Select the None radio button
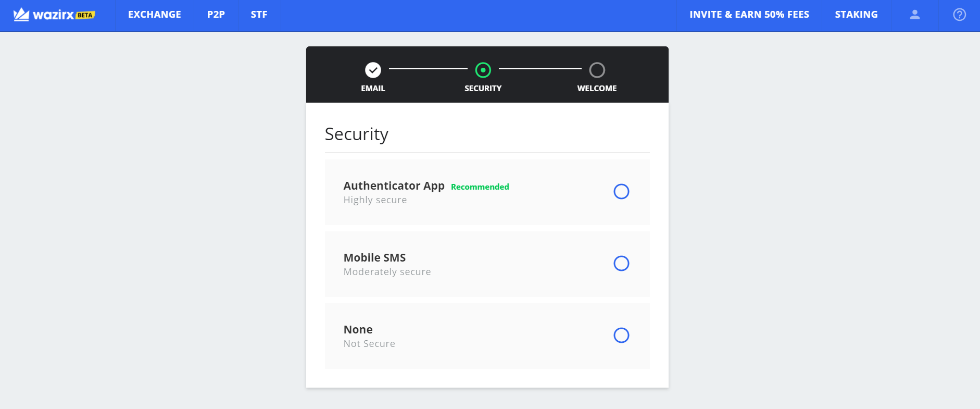The width and height of the screenshot is (980, 409). tap(621, 336)
